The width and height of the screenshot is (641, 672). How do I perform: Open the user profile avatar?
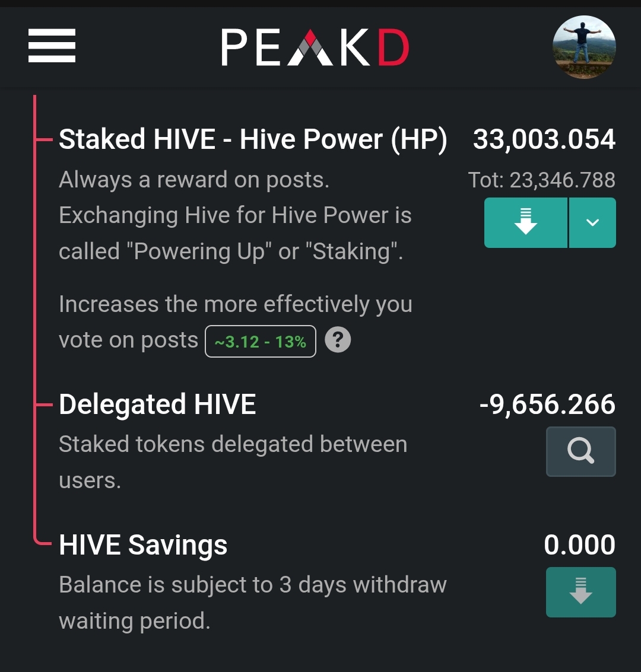584,47
